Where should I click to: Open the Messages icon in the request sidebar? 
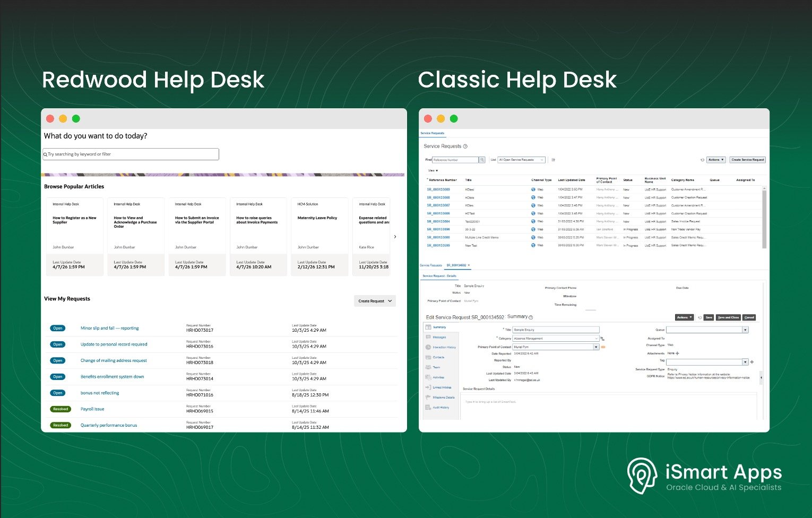coord(428,337)
